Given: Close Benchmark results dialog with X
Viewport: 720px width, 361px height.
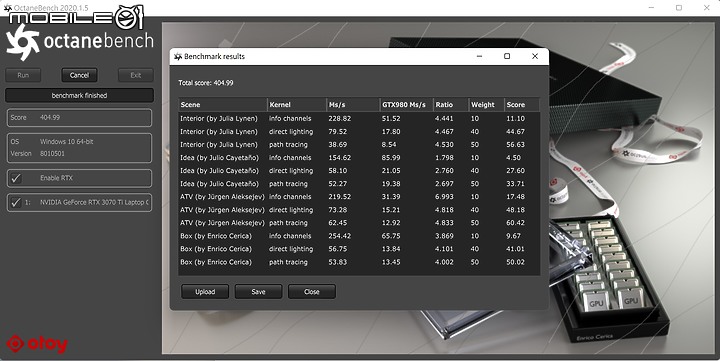Looking at the screenshot, I should [x=535, y=56].
